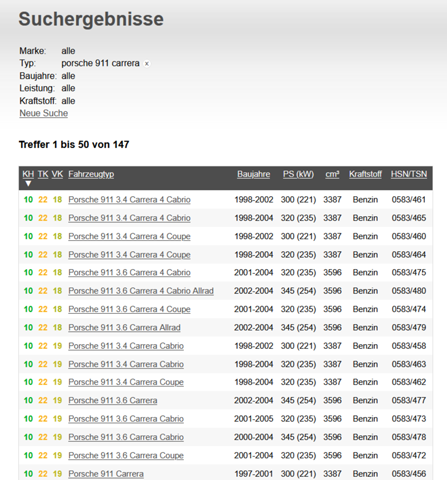This screenshot has width=447, height=480.
Task: Open Porsche 911 3.6 Carrera 4 Cabrio Allrad
Action: [x=141, y=291]
